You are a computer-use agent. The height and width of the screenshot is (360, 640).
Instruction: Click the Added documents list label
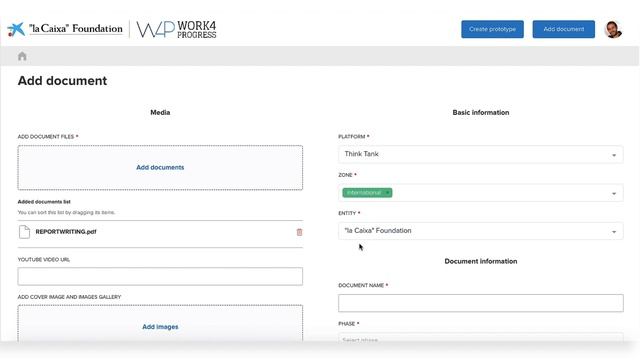tap(44, 202)
